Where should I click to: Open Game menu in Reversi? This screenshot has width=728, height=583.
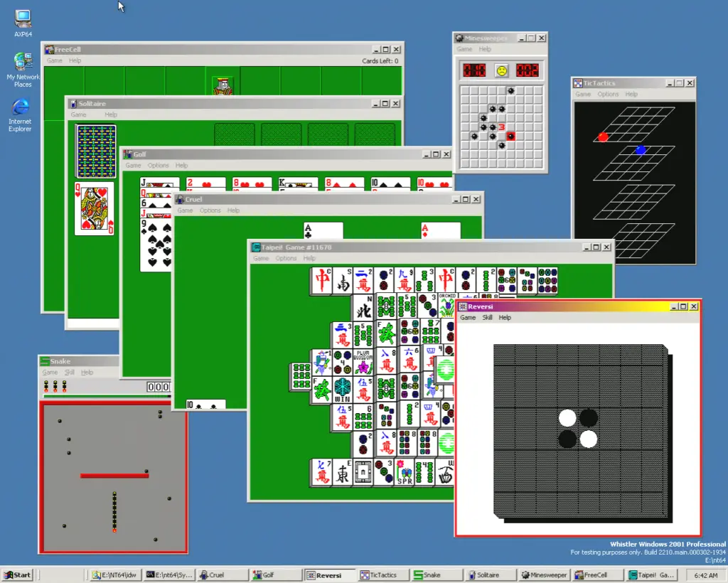pyautogui.click(x=468, y=318)
